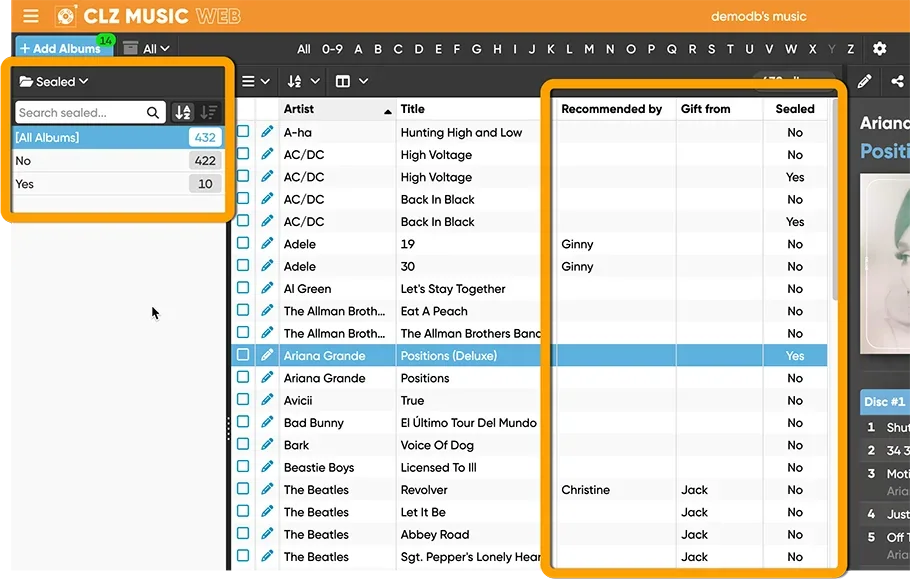
Task: Tick the Al Green row checkbox
Action: [x=243, y=288]
